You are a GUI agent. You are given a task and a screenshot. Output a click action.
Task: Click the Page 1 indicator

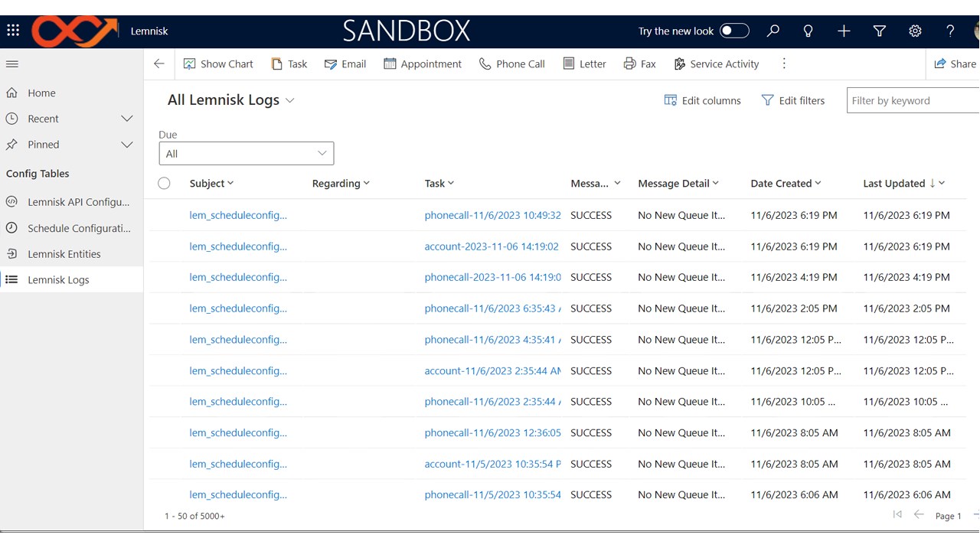click(x=949, y=517)
